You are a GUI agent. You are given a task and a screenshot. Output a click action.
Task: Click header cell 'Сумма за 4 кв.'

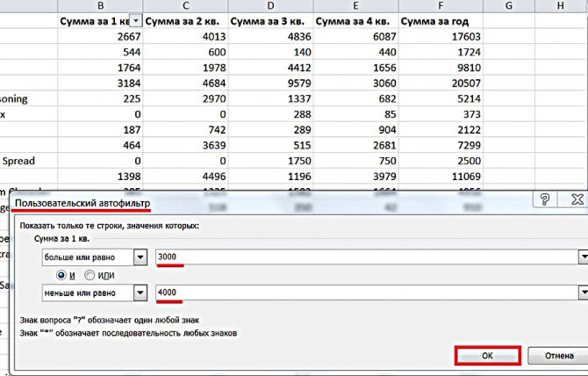(x=355, y=21)
